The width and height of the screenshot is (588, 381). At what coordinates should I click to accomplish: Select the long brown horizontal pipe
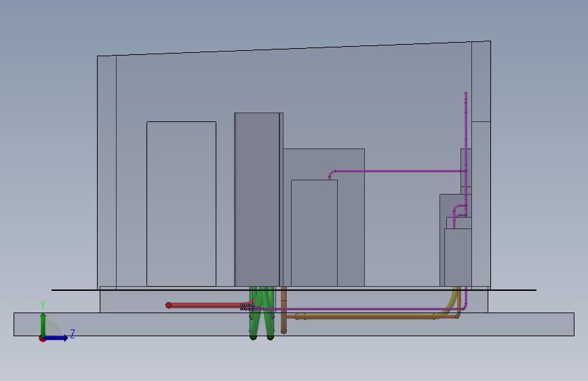click(371, 317)
